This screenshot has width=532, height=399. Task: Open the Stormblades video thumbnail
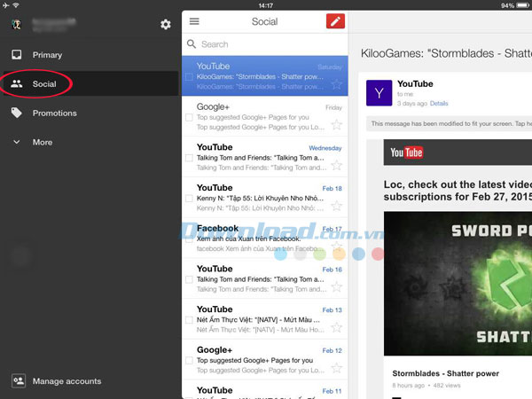(458, 284)
